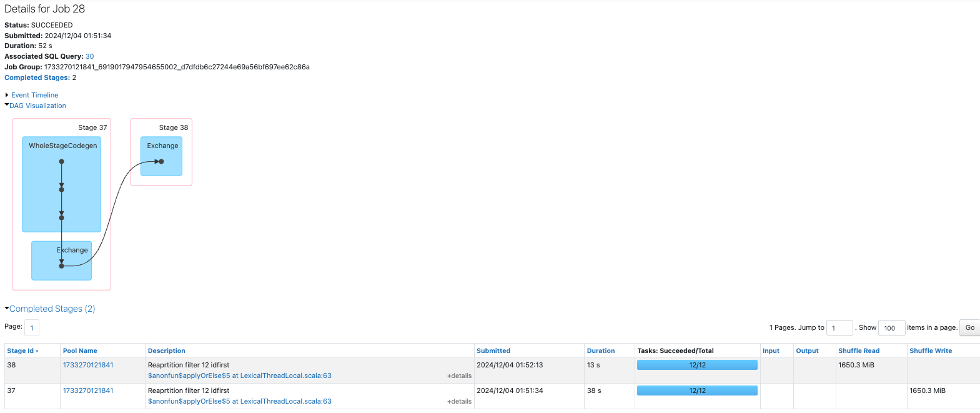Open pool 1733270121841 for stage 38

click(88, 365)
